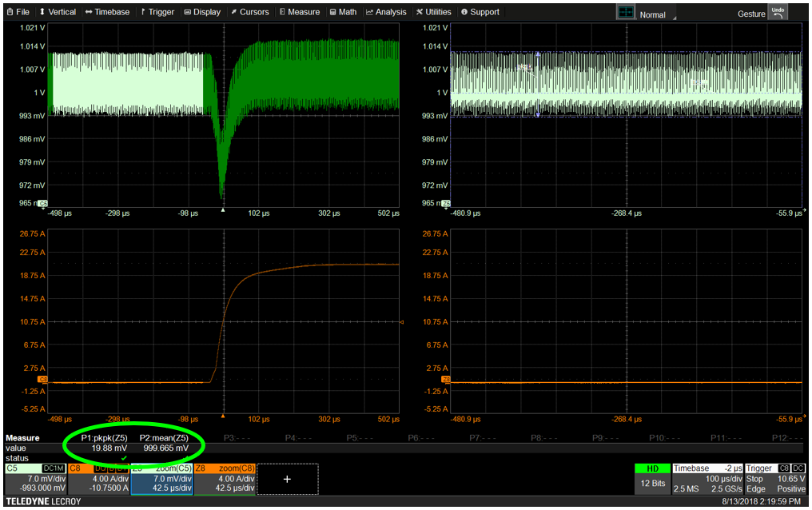Select the trigger time marker under the voltage waveform

tap(223, 210)
